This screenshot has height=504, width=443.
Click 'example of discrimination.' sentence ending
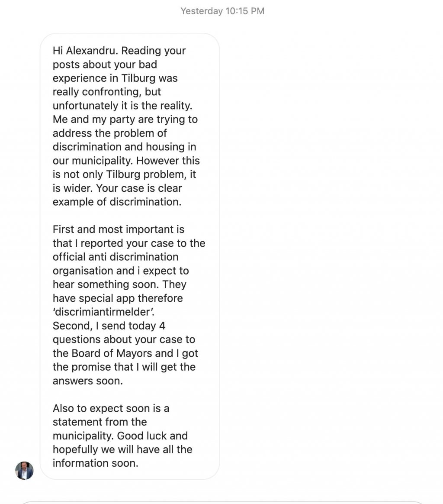point(117,202)
